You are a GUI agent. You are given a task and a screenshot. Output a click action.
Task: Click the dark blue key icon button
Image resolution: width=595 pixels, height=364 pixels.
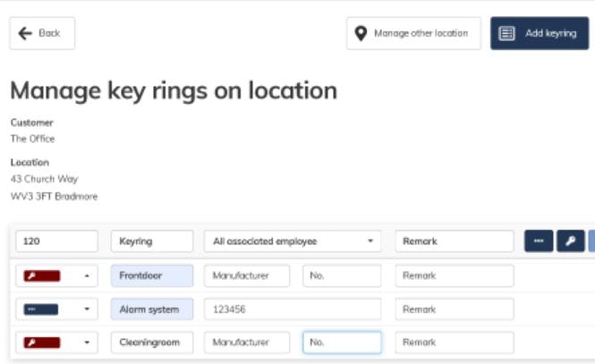[570, 241]
